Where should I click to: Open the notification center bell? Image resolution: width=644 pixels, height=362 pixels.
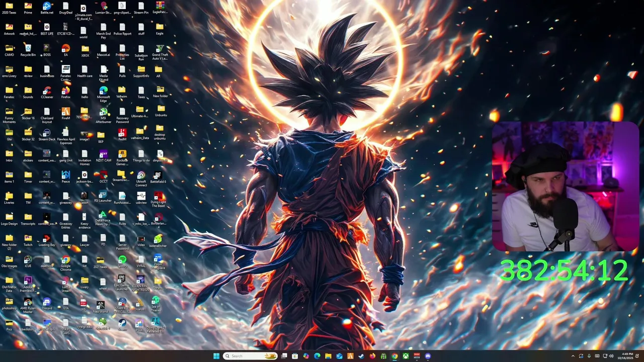(x=637, y=356)
